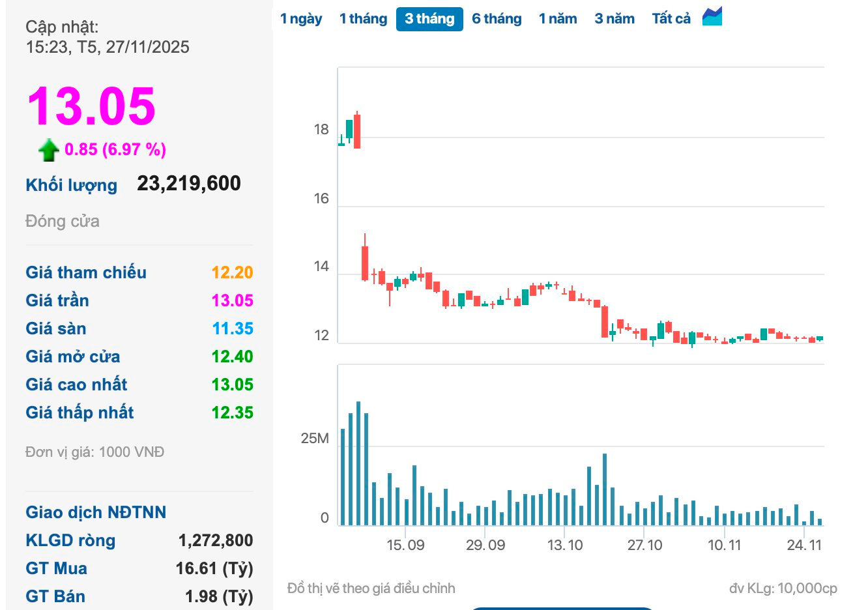This screenshot has width=868, height=610.
Task: Click the 24.11 date marker on axis
Action: (804, 545)
